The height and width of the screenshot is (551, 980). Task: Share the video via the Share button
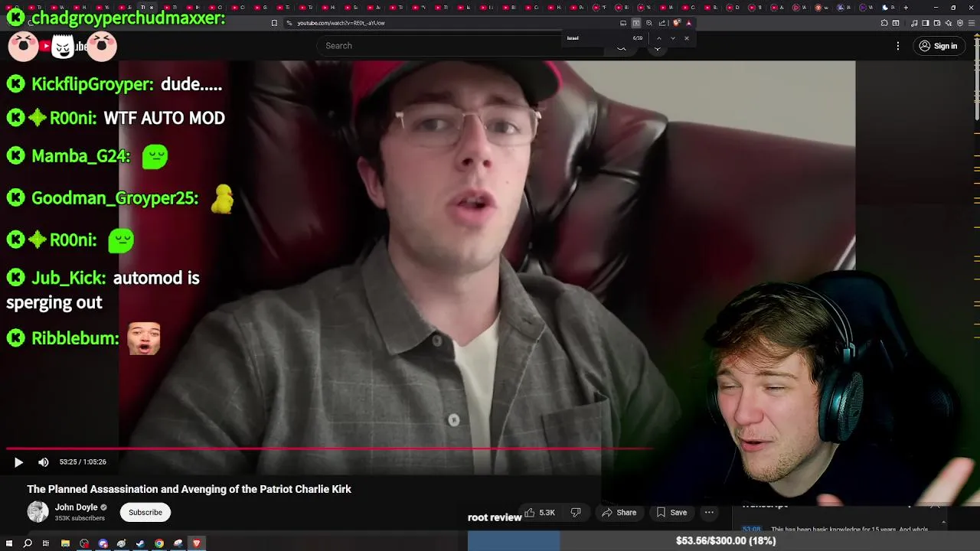click(x=619, y=513)
